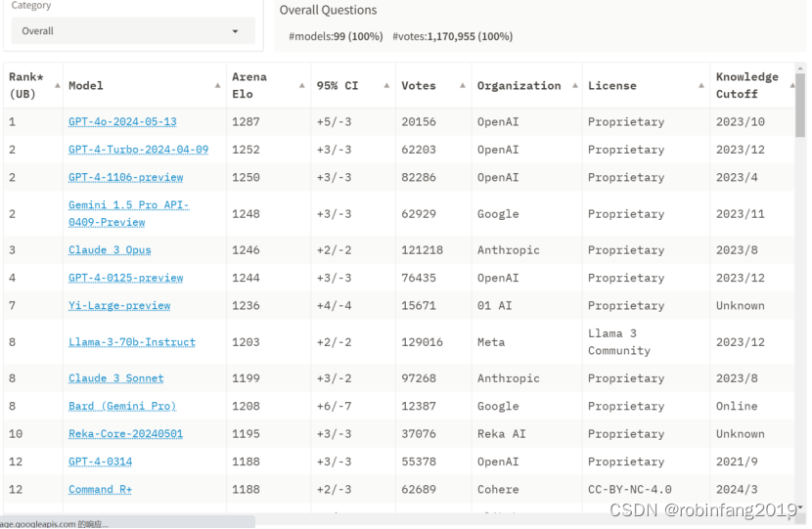Open the GPT-4o-2024-05-13 model link
Screen dimensions: 812x529
click(122, 121)
